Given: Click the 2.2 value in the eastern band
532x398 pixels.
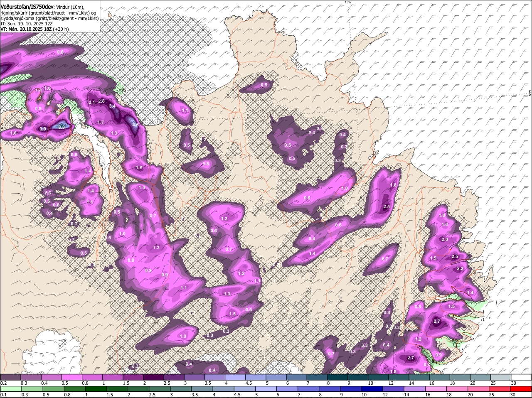Looking at the screenshot, I should tap(460, 269).
